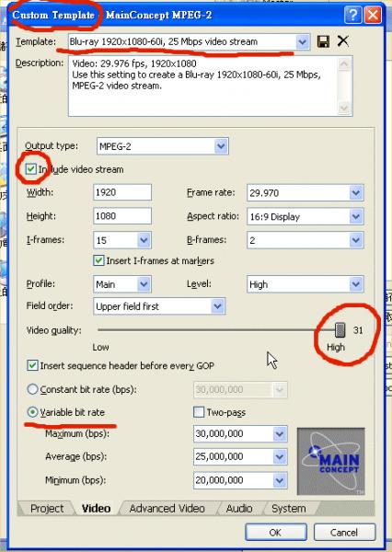Viewport: 392px width, 552px height.
Task: Open the Aspect ratio dropdown
Action: click(x=356, y=216)
